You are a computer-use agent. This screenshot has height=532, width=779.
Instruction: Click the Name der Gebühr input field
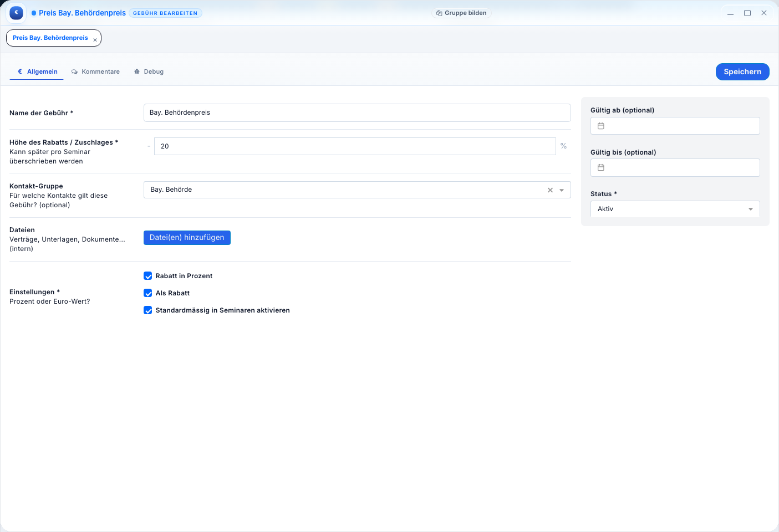pyautogui.click(x=357, y=112)
